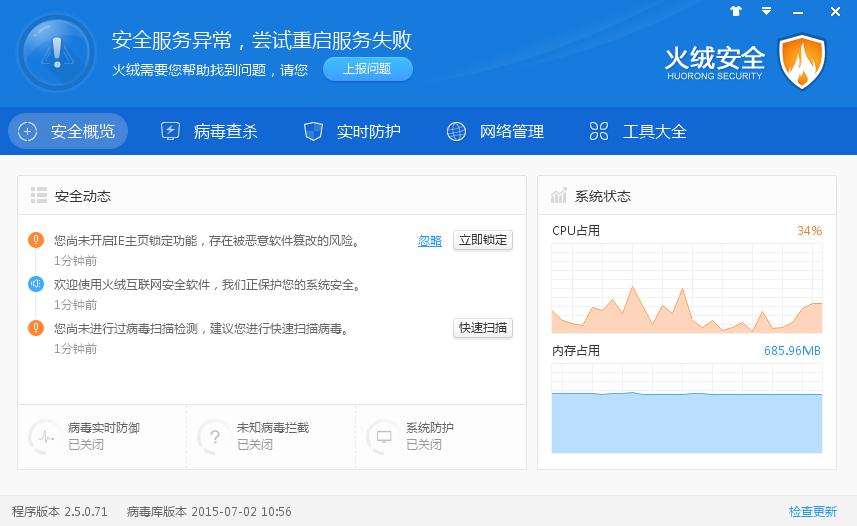
Task: Click the 系统状态 chart icon
Action: [x=559, y=195]
